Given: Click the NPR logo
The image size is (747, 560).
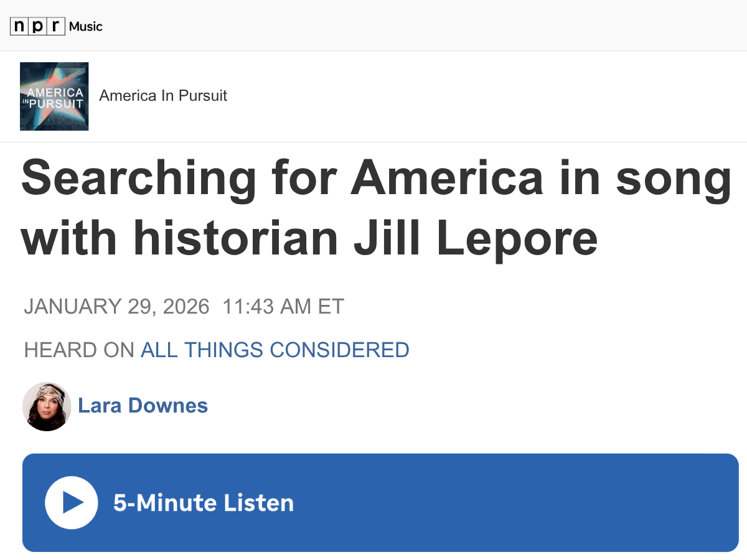Looking at the screenshot, I should click(37, 26).
